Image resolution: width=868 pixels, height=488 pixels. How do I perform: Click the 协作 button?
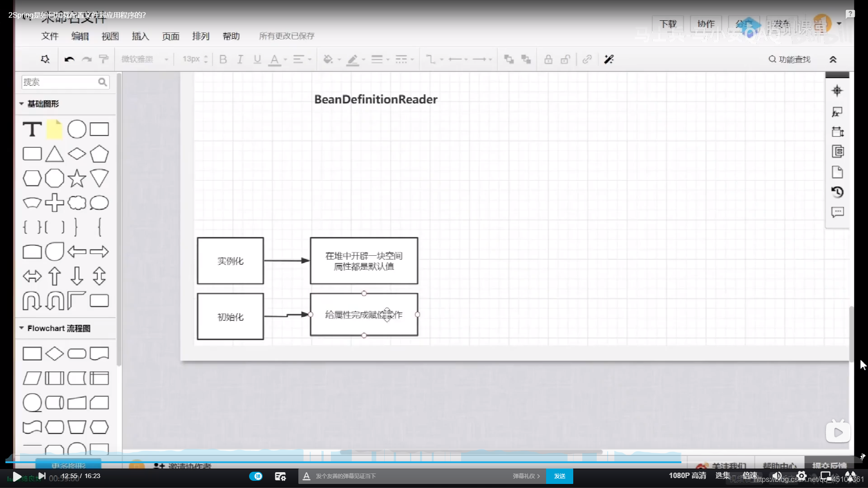[706, 24]
